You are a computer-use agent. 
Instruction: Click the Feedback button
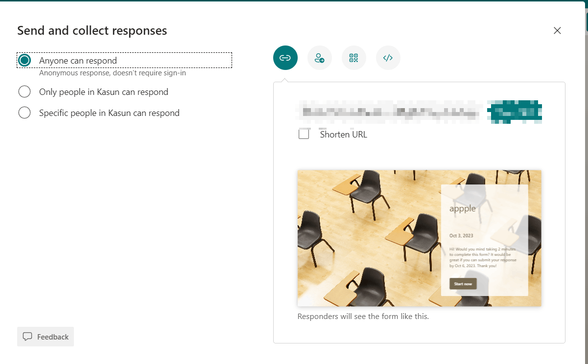tap(46, 337)
